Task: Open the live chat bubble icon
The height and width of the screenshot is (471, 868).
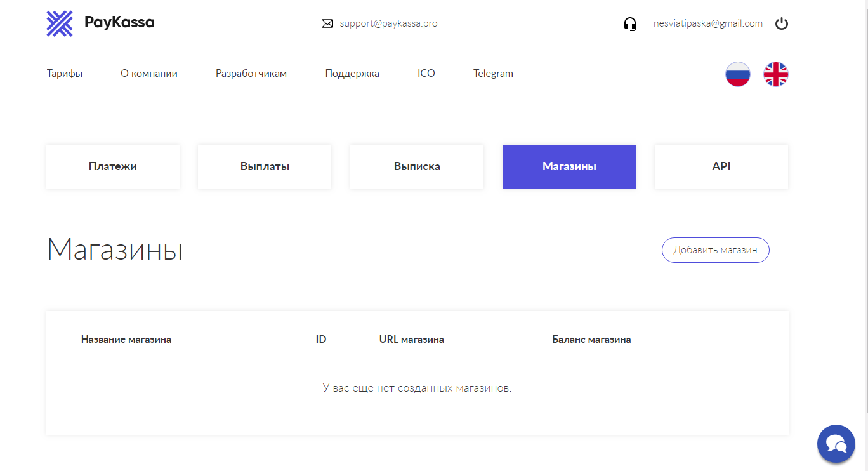Action: tap(836, 444)
